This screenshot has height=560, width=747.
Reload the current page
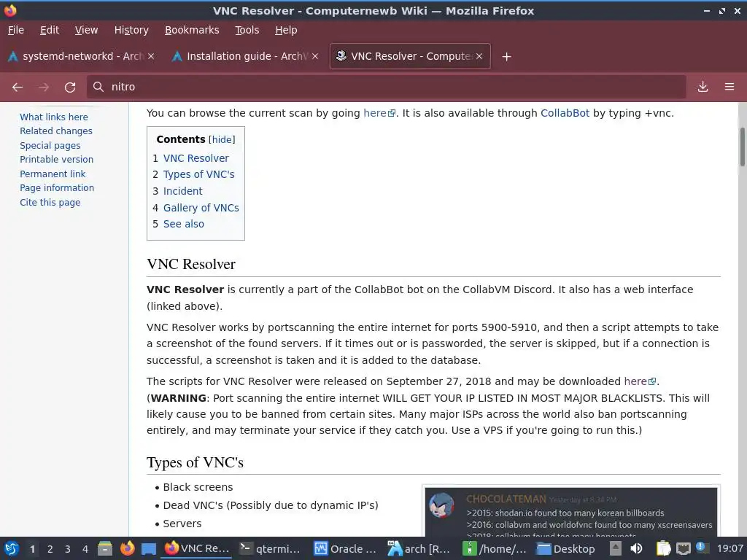pos(70,87)
